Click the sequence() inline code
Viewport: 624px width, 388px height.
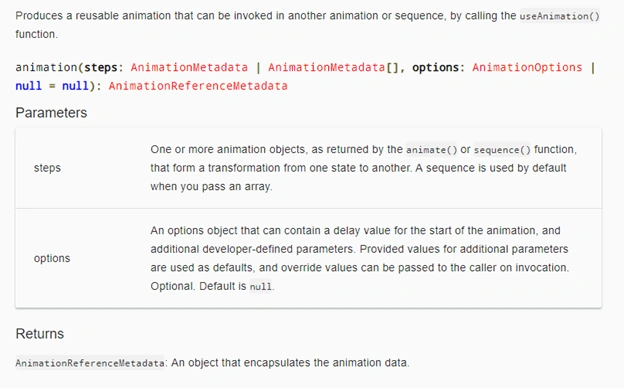pyautogui.click(x=502, y=150)
